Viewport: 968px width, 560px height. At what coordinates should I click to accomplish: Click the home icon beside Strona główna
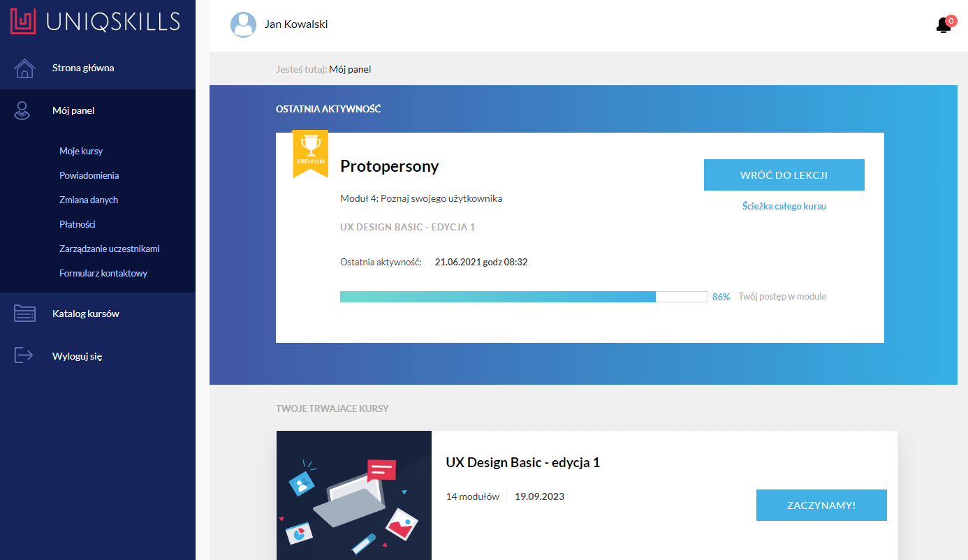tap(24, 68)
